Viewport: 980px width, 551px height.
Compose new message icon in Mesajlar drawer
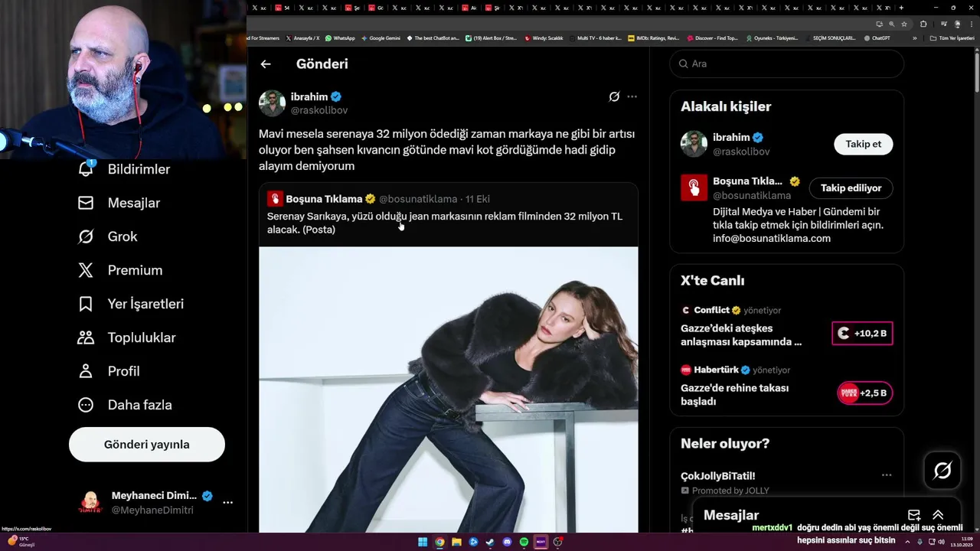tap(913, 515)
